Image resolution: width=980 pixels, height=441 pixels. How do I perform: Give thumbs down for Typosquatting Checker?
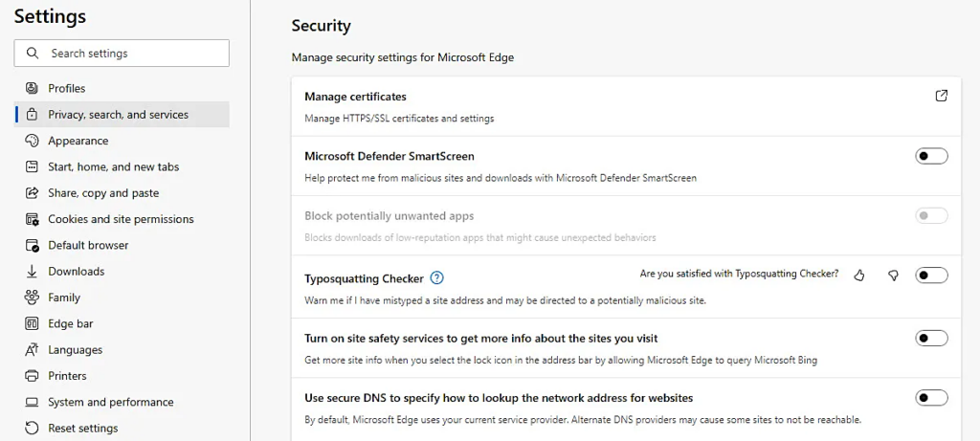[x=893, y=276]
